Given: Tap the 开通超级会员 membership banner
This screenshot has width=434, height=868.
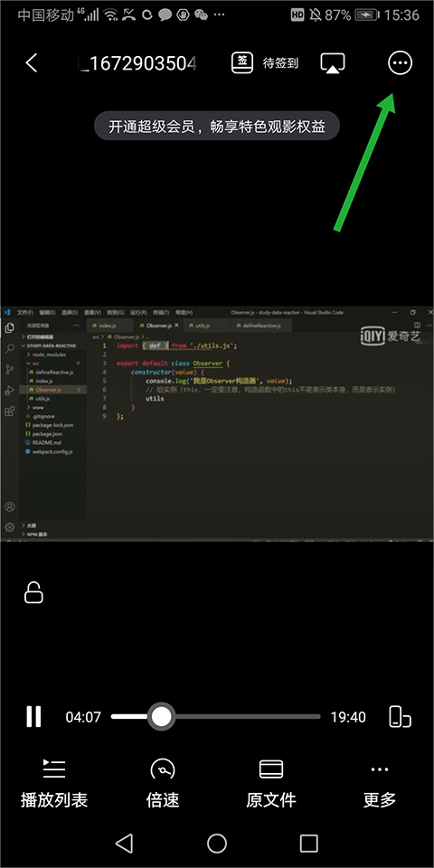Looking at the screenshot, I should pos(216,127).
